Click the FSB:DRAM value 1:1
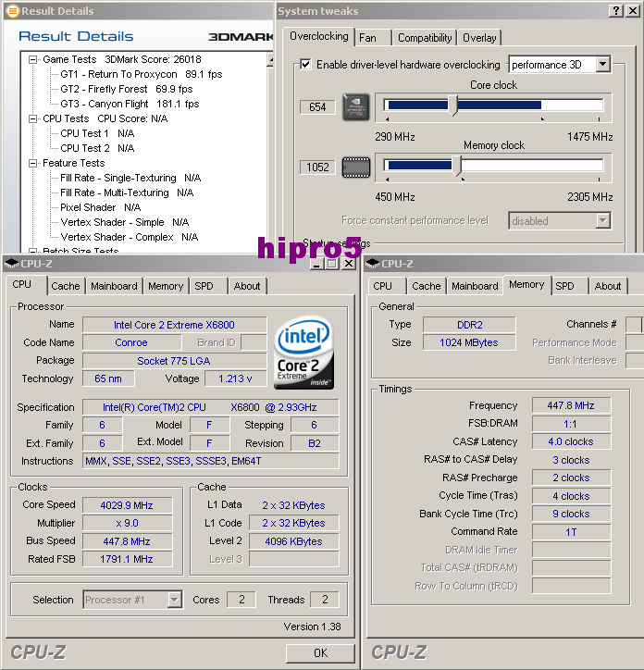Screen dimensions: 644x670 pyautogui.click(x=571, y=424)
